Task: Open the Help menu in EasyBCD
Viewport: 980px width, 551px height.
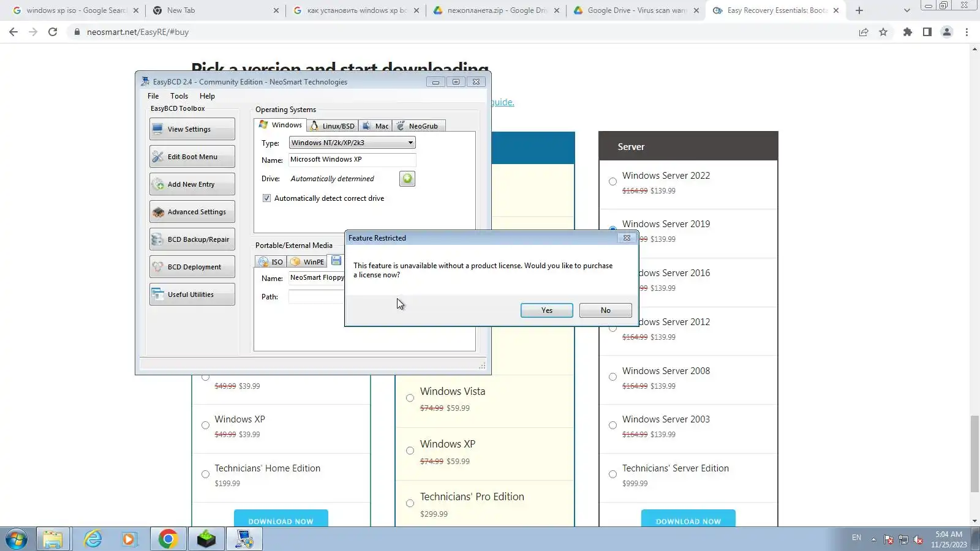Action: click(x=207, y=96)
